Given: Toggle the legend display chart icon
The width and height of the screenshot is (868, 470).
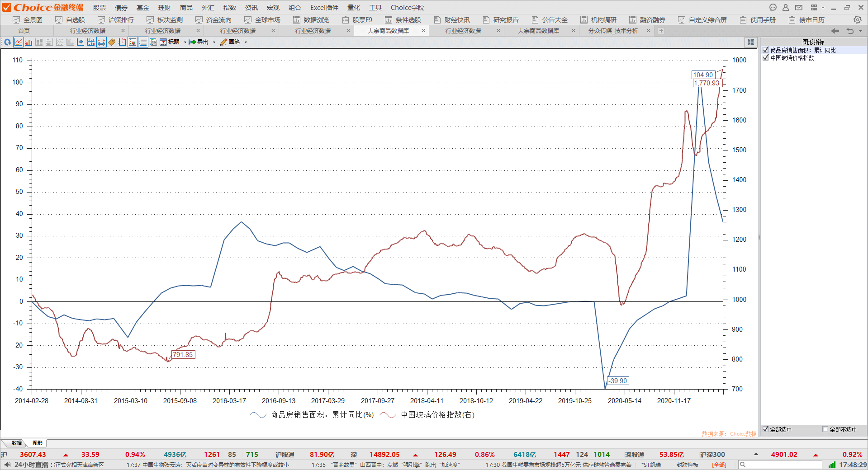Looking at the screenshot, I should point(133,42).
